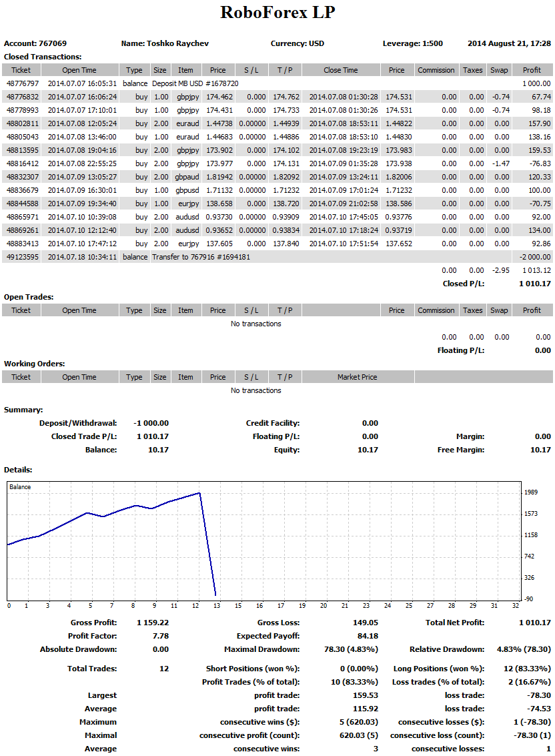The image size is (555, 756).
Task: Click the gross loss value "149.05"
Action: coord(366,623)
